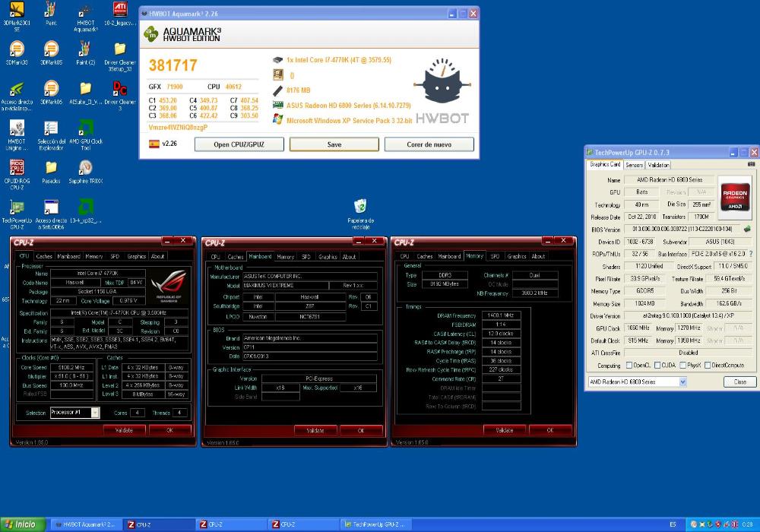Open About tab in first CPU-Z window
This screenshot has height=532, width=760.
coord(157,256)
